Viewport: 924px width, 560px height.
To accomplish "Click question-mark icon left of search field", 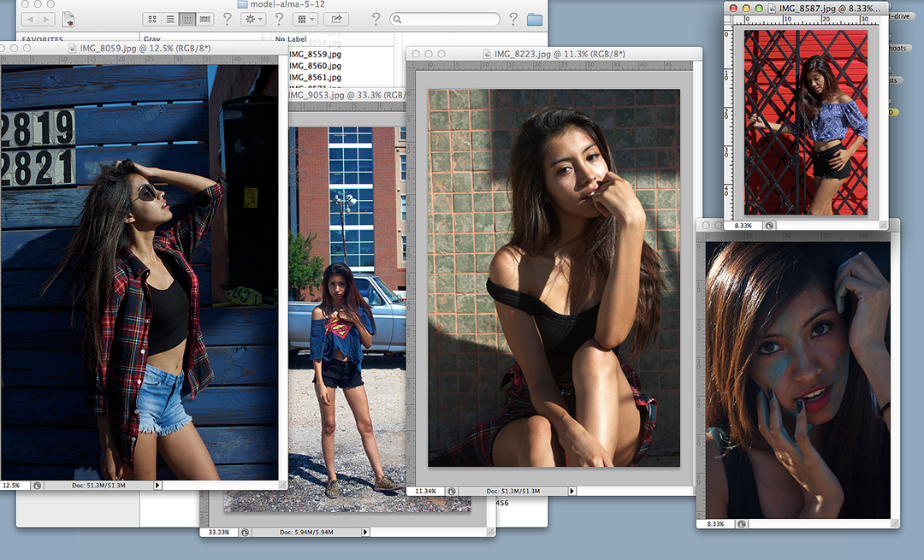I will click(x=376, y=20).
